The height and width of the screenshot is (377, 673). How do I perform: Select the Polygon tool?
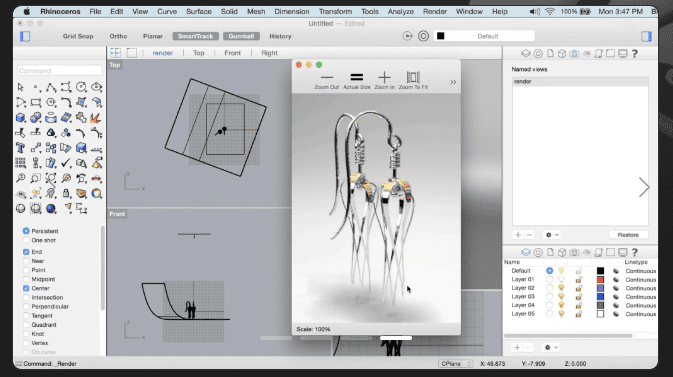coord(51,102)
